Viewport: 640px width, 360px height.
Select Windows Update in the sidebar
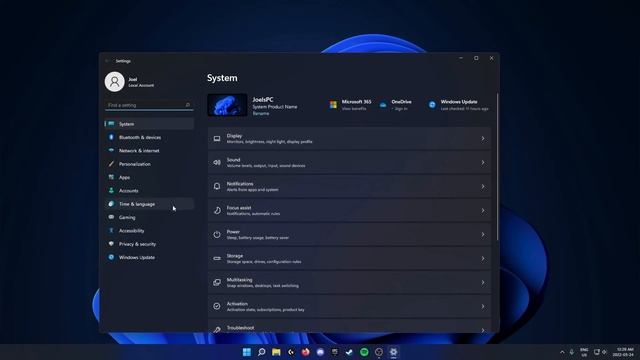tap(149, 258)
